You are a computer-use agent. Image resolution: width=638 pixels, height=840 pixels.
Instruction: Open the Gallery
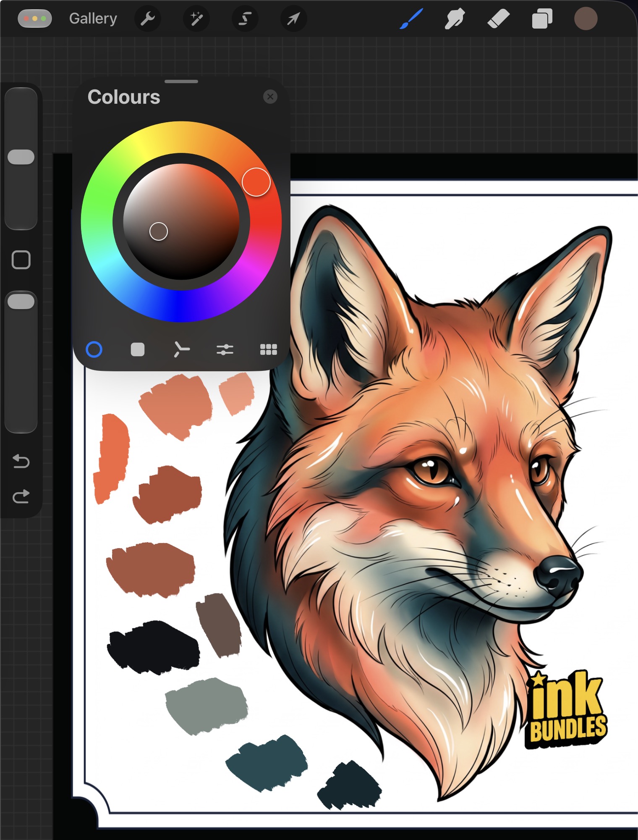93,18
